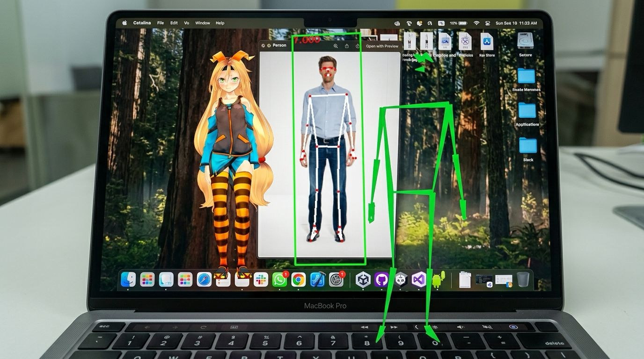This screenshot has width=644, height=359.
Task: Click the zoom magnifier in Person window
Action: pyautogui.click(x=336, y=46)
